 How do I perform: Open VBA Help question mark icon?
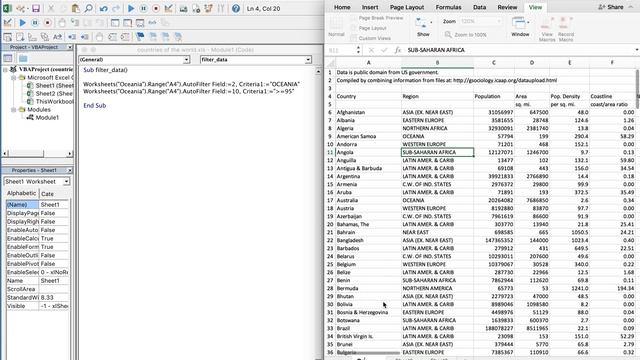(236, 8)
